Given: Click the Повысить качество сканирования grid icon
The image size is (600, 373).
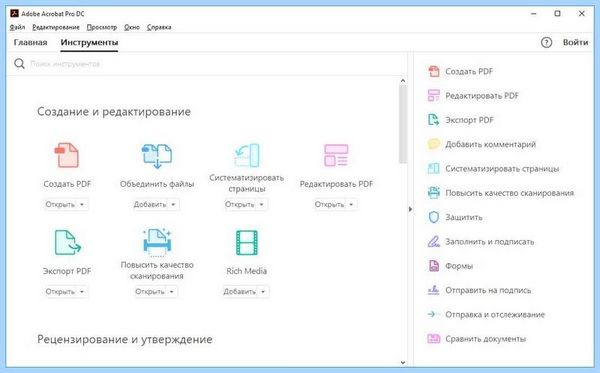Looking at the screenshot, I should point(157,242).
